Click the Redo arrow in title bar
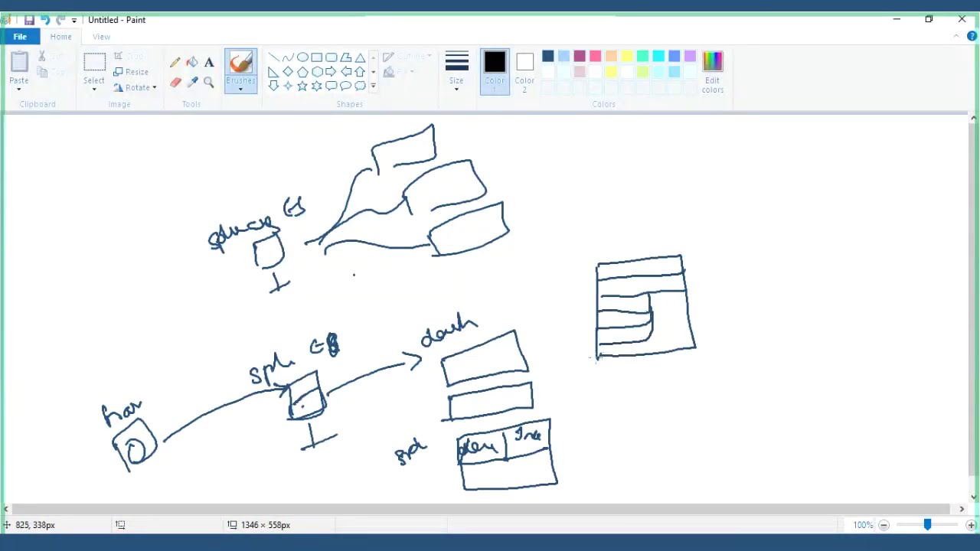 click(60, 20)
